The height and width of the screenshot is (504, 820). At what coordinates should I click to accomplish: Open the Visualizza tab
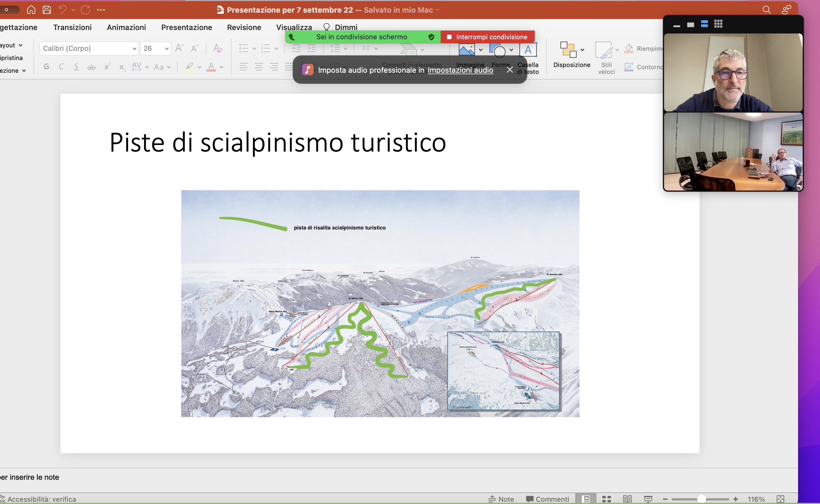point(294,27)
